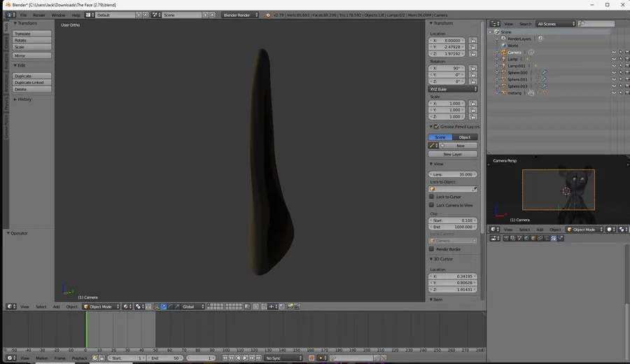Select the Object grease pencil source button

pyautogui.click(x=465, y=137)
